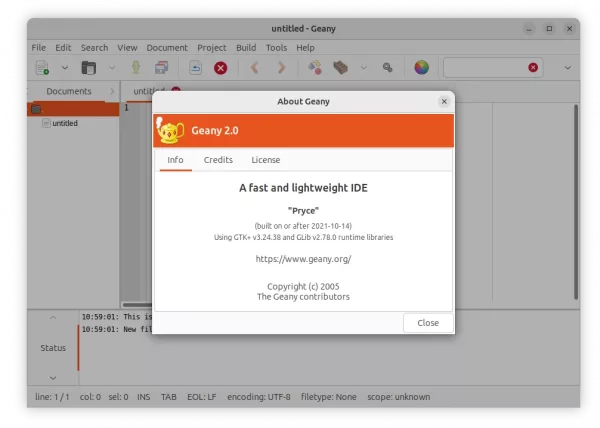Image resolution: width=600 pixels, height=428 pixels.
Task: Expand the recent files dropdown arrow
Action: (112, 68)
